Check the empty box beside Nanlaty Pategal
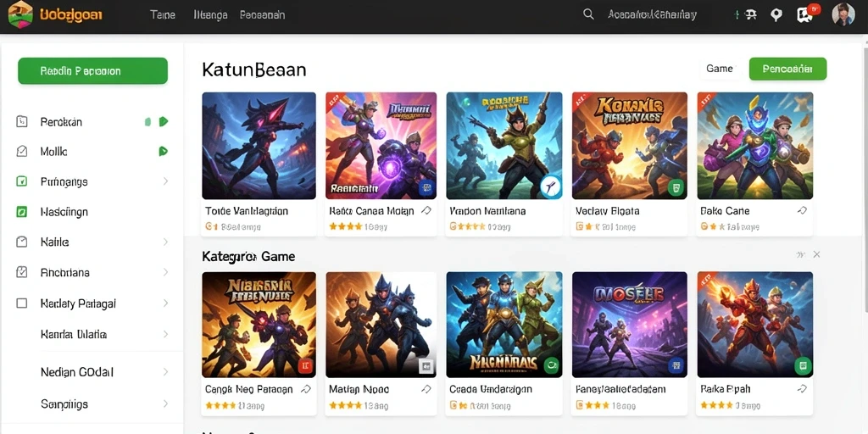This screenshot has width=868, height=434. 21,303
